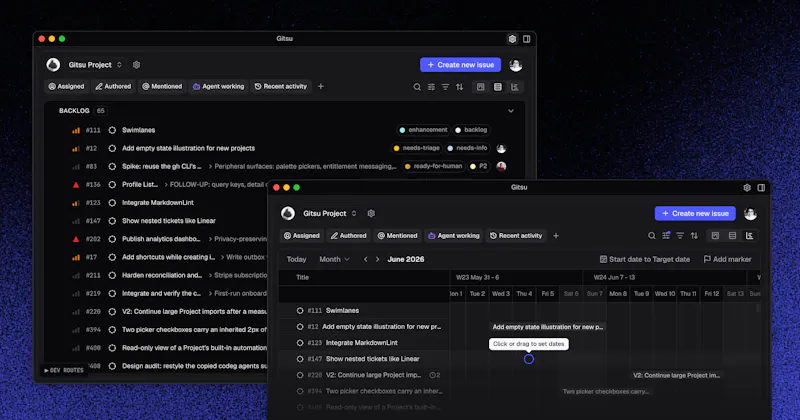Switch front window to list view
The width and height of the screenshot is (800, 420).
pyautogui.click(x=733, y=236)
